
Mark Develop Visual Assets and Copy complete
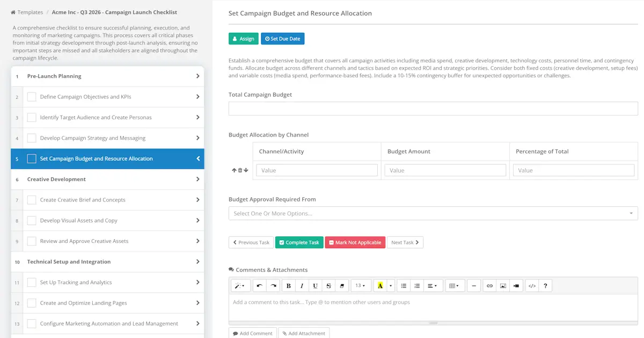coord(32,220)
